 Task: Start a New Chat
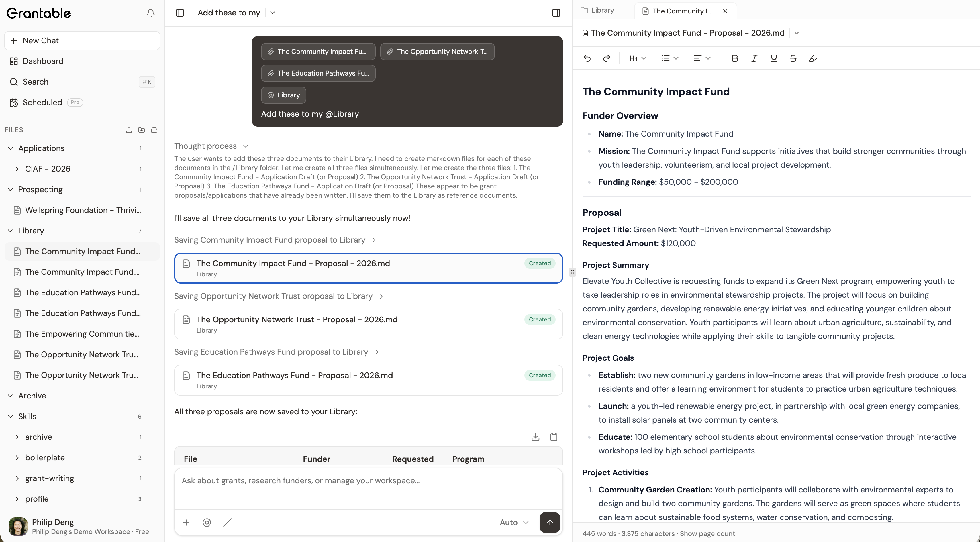pyautogui.click(x=82, y=40)
